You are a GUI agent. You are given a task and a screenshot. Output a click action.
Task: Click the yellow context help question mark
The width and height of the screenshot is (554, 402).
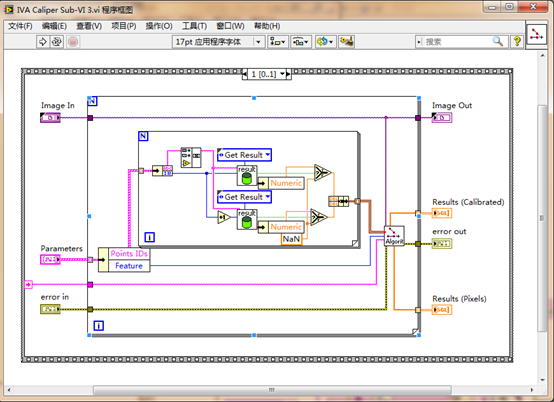pos(517,41)
